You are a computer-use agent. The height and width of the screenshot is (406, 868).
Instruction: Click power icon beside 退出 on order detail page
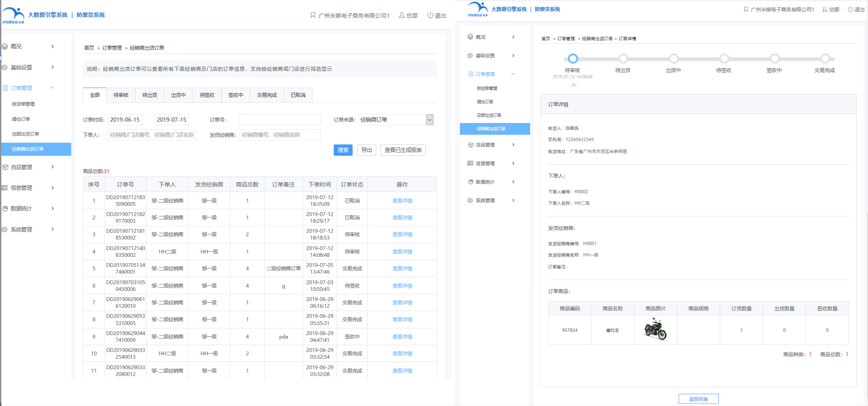pyautogui.click(x=850, y=9)
